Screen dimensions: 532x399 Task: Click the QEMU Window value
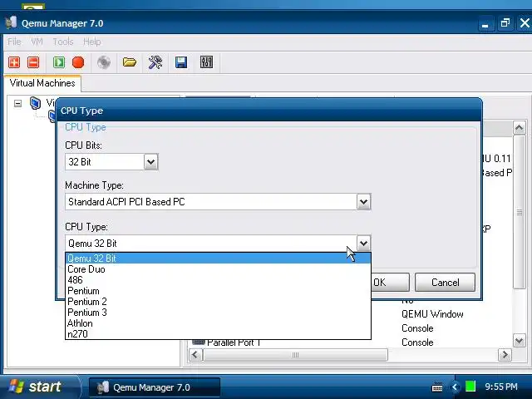click(x=432, y=314)
